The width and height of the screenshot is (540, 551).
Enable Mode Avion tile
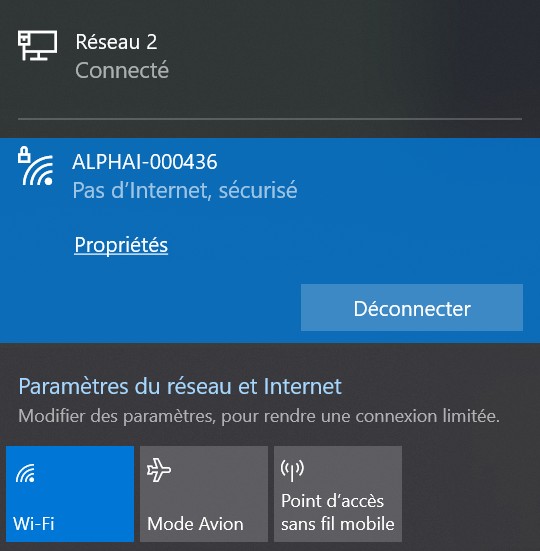coord(204,494)
